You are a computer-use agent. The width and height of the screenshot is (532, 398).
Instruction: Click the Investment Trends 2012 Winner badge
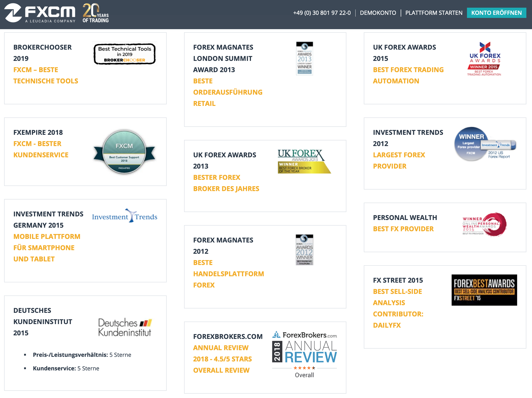485,144
